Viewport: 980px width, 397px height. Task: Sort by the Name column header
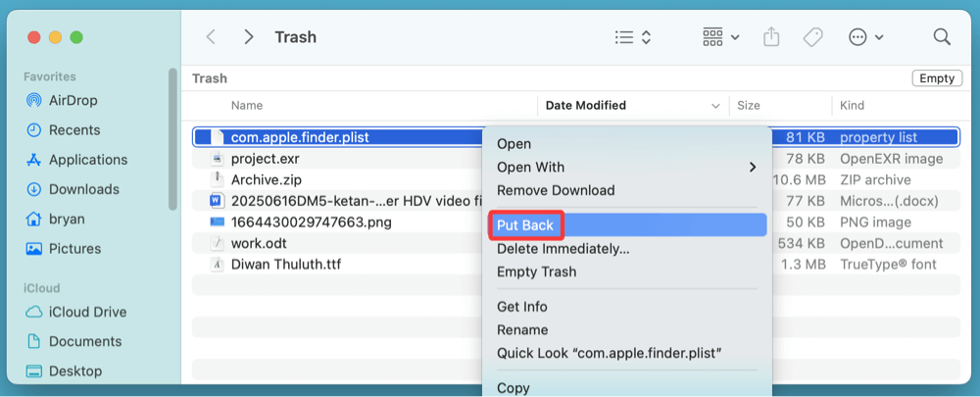pyautogui.click(x=247, y=106)
